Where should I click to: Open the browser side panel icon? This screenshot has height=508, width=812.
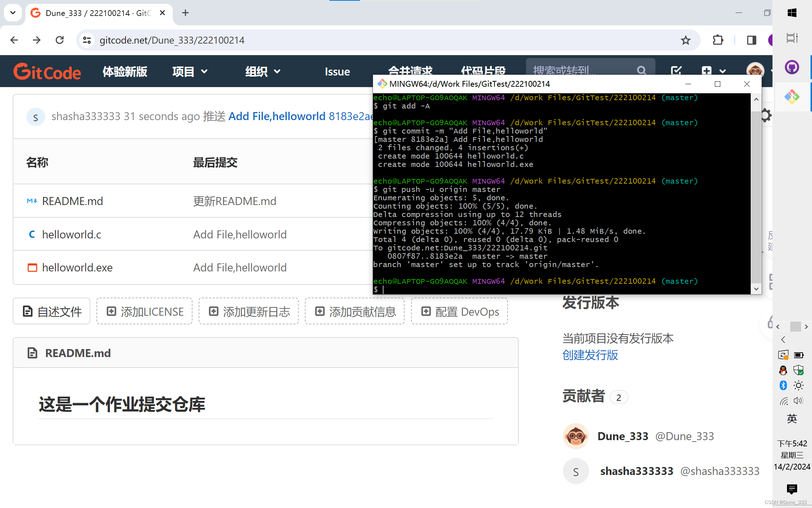751,40
